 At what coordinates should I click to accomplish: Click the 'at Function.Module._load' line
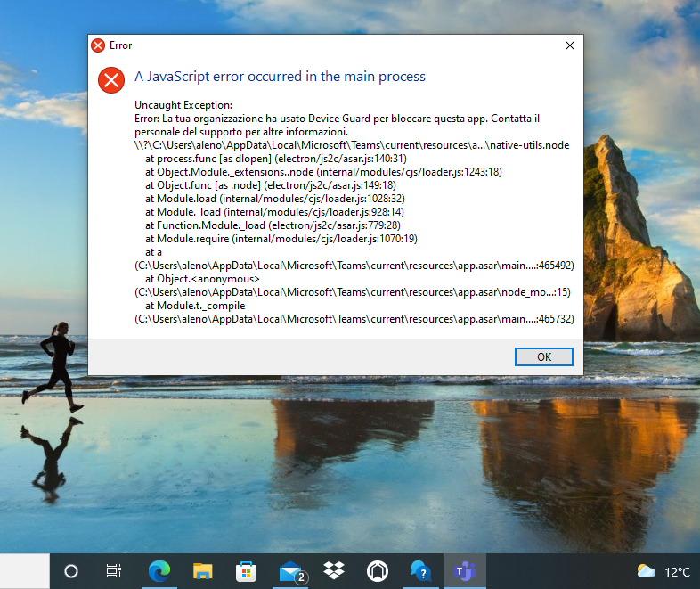(x=273, y=225)
